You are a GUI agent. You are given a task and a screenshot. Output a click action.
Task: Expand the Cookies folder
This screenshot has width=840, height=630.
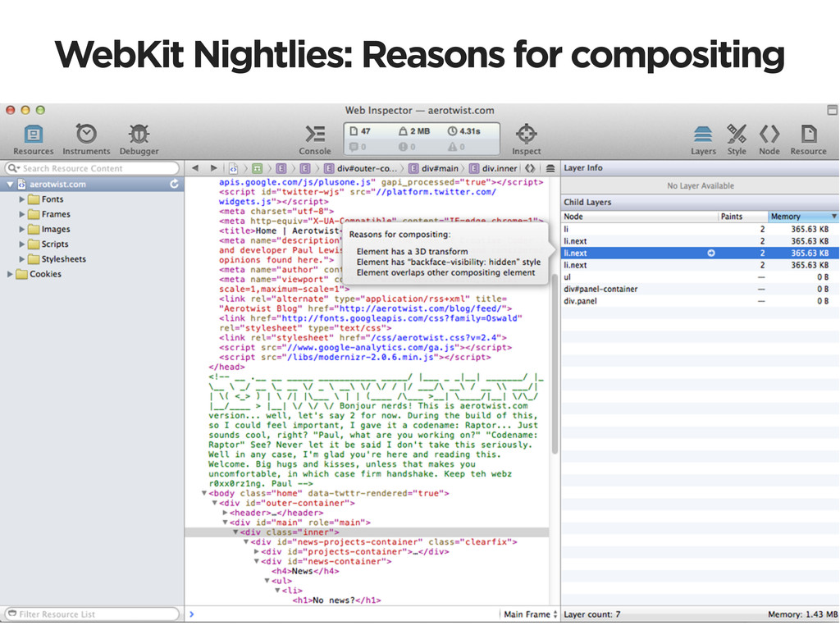11,274
